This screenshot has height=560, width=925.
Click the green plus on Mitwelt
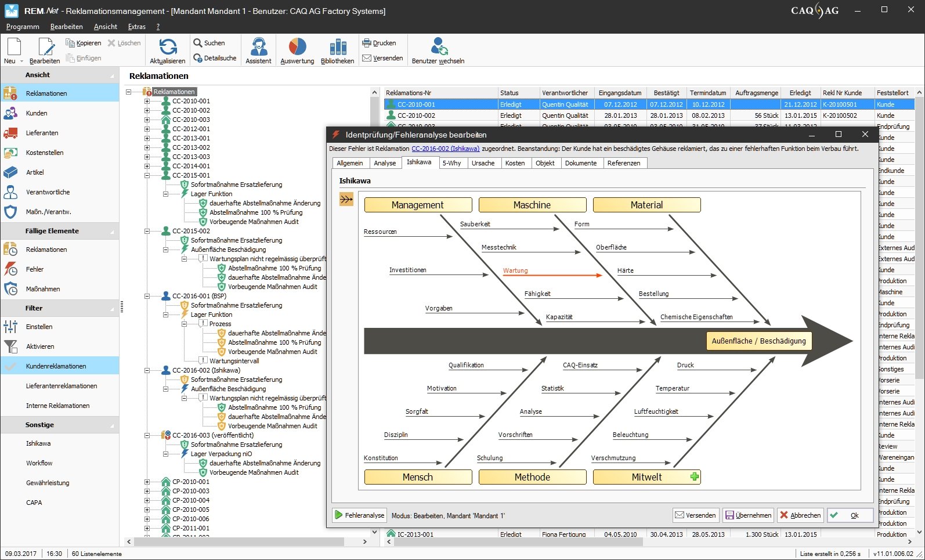click(x=694, y=476)
